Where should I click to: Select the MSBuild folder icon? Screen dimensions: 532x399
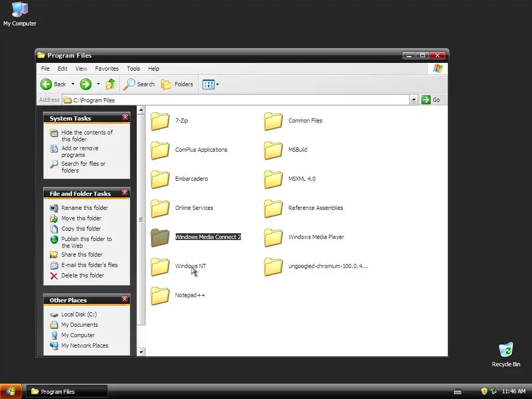pyautogui.click(x=273, y=150)
